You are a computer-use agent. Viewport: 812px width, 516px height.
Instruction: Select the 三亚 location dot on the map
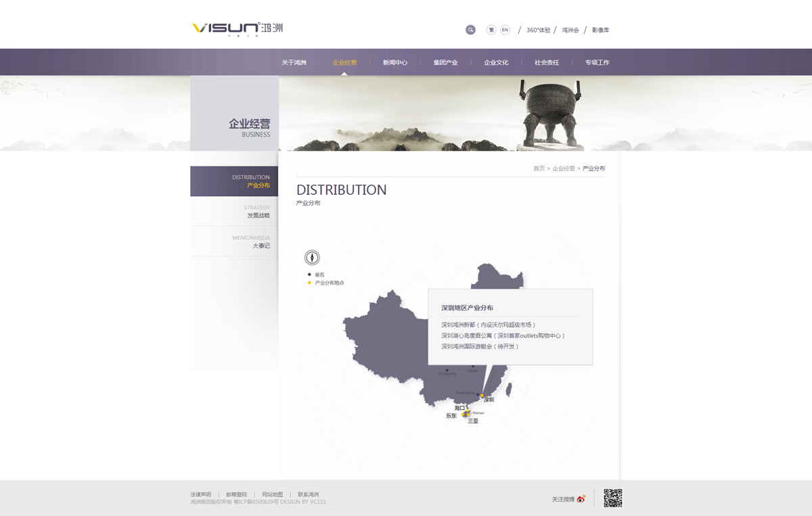click(468, 415)
